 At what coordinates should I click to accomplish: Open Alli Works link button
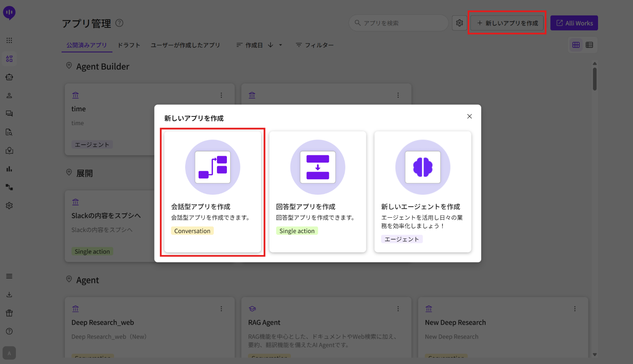[x=574, y=23]
